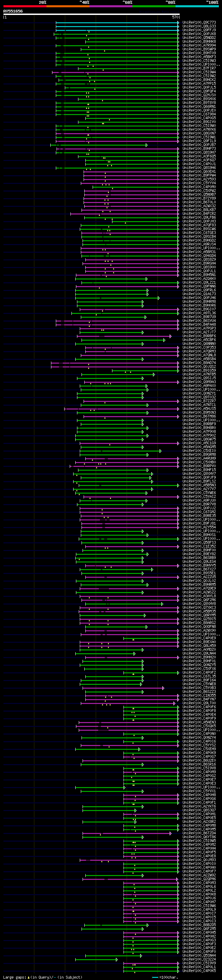Click the white query sequence bar
Image resolution: width=222 pixels, height=980 pixels.
[92, 15]
